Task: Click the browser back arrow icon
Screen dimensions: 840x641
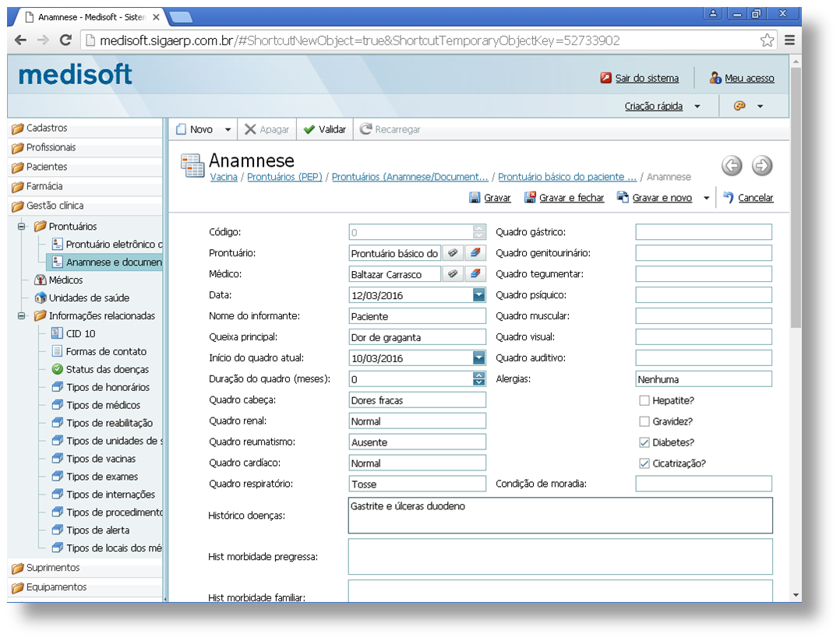Action: click(x=20, y=41)
